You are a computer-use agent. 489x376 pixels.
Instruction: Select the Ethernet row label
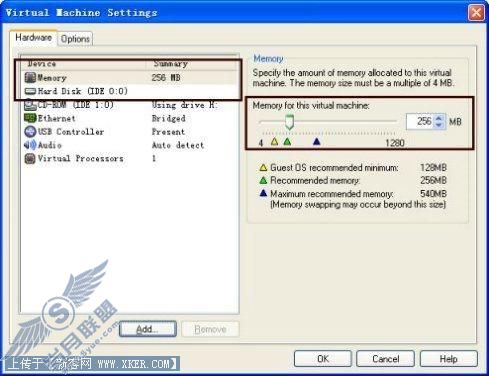point(56,118)
